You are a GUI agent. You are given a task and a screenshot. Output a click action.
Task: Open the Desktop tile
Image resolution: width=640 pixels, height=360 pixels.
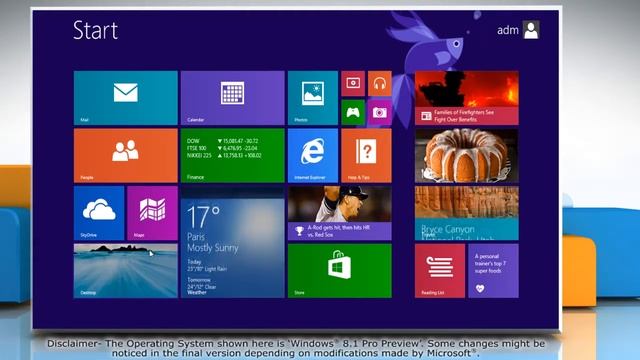pos(126,271)
